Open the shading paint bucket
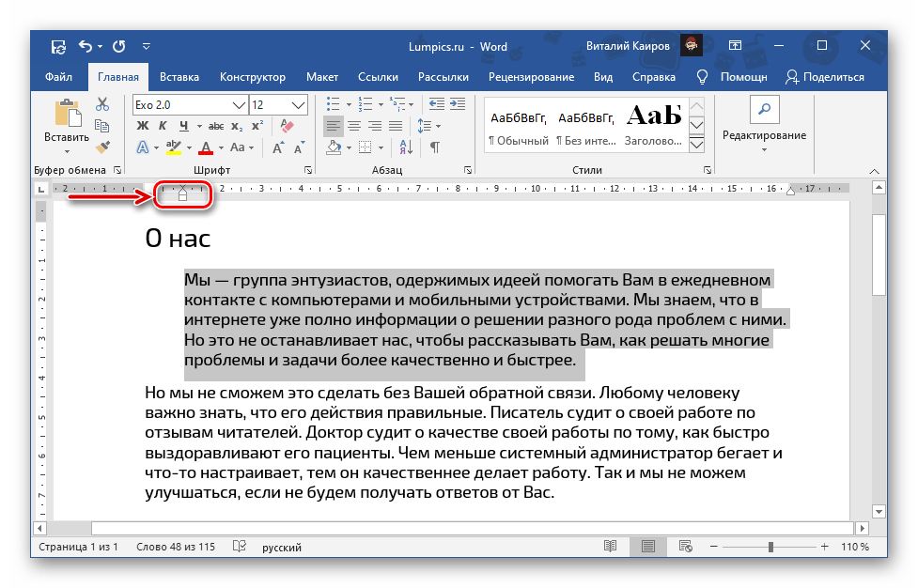918x588 pixels. [x=334, y=147]
